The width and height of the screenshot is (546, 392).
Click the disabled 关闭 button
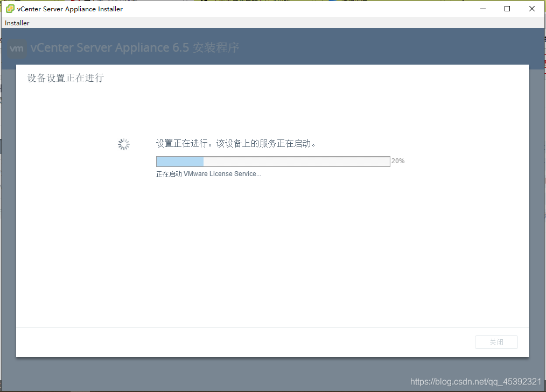pyautogui.click(x=496, y=342)
